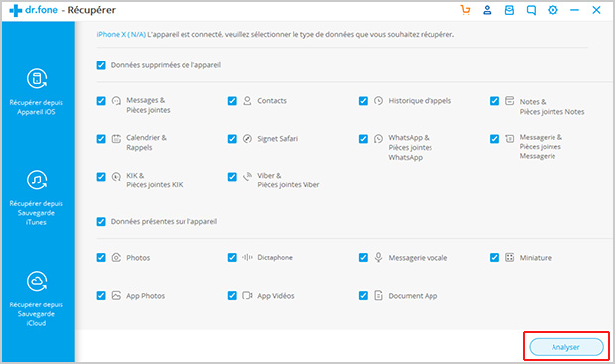Screen dimensions: 615x364
Task: Uncheck the Dictaphone checkbox
Action: tap(232, 258)
